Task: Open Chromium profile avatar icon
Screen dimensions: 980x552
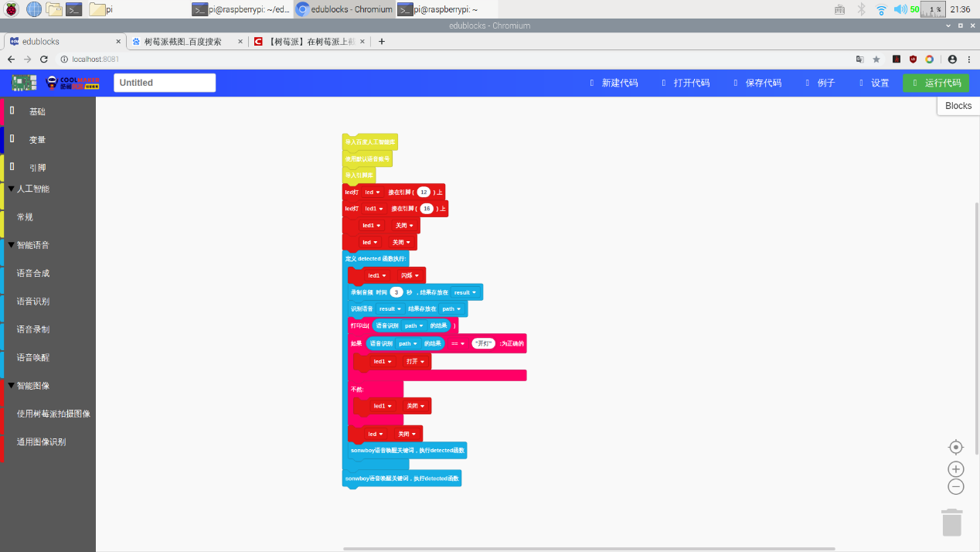Action: [x=952, y=59]
